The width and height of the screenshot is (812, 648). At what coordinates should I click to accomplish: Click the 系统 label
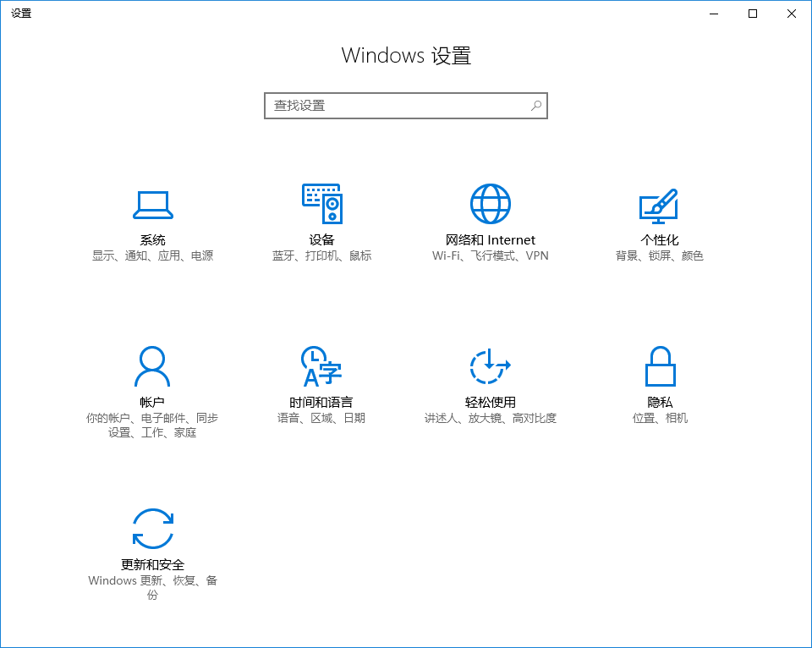[153, 239]
